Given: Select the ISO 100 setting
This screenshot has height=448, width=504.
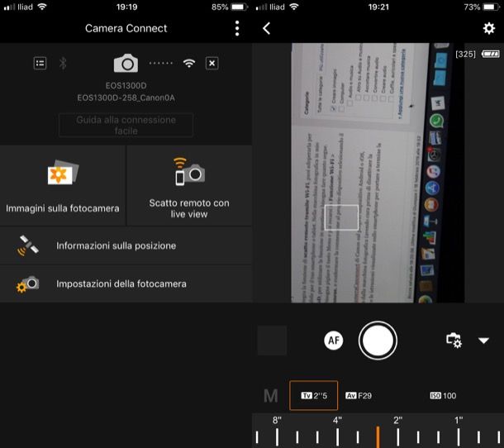Looking at the screenshot, I should click(x=443, y=396).
